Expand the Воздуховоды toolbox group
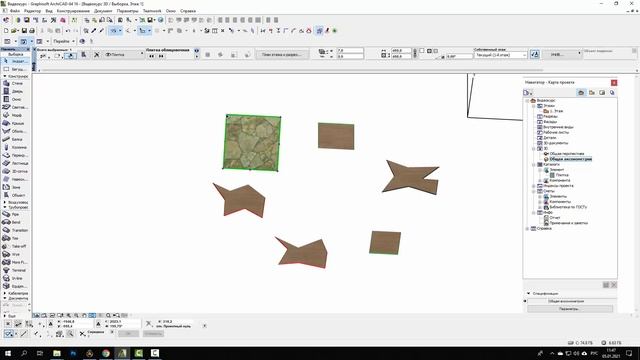 [x=5, y=202]
